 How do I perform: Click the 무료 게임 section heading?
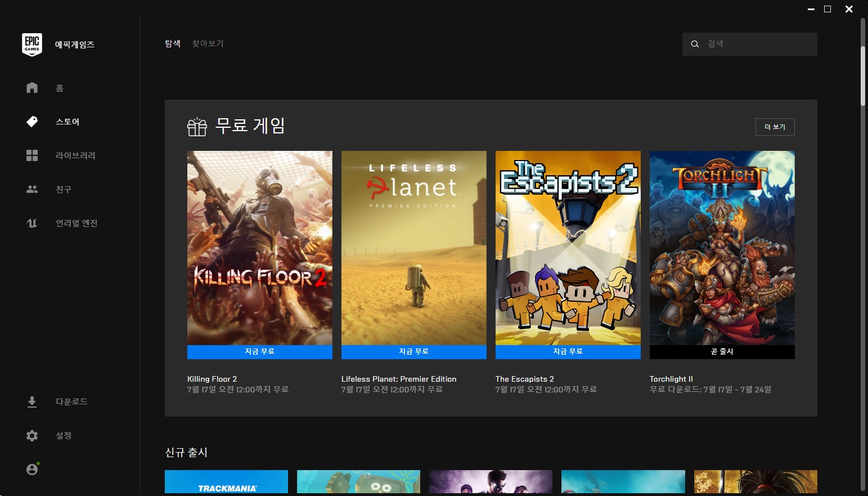(250, 126)
